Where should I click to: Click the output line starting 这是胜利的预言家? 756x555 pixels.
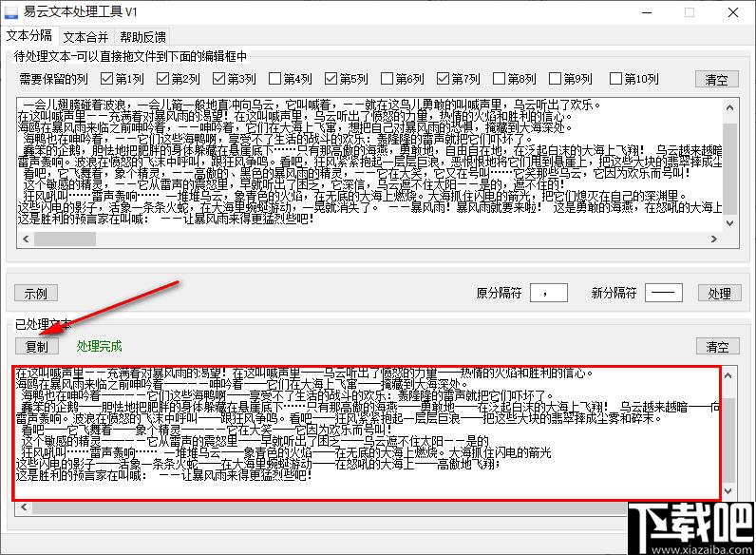[x=164, y=475]
